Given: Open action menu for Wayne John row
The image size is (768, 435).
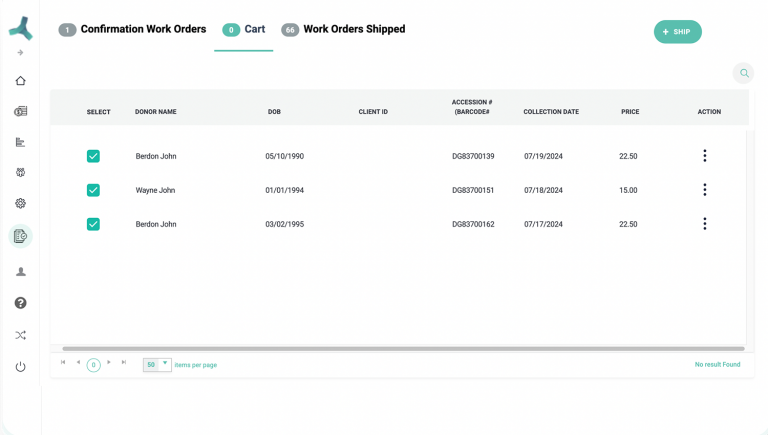Looking at the screenshot, I should coord(704,190).
